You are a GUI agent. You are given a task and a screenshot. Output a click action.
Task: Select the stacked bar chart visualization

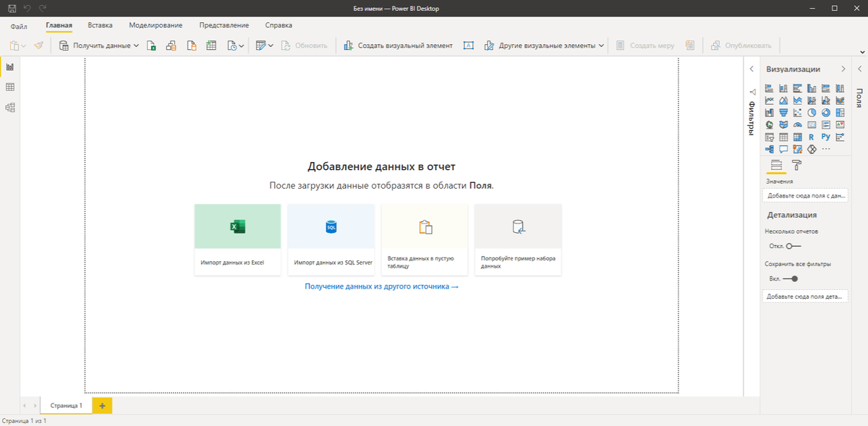point(770,88)
